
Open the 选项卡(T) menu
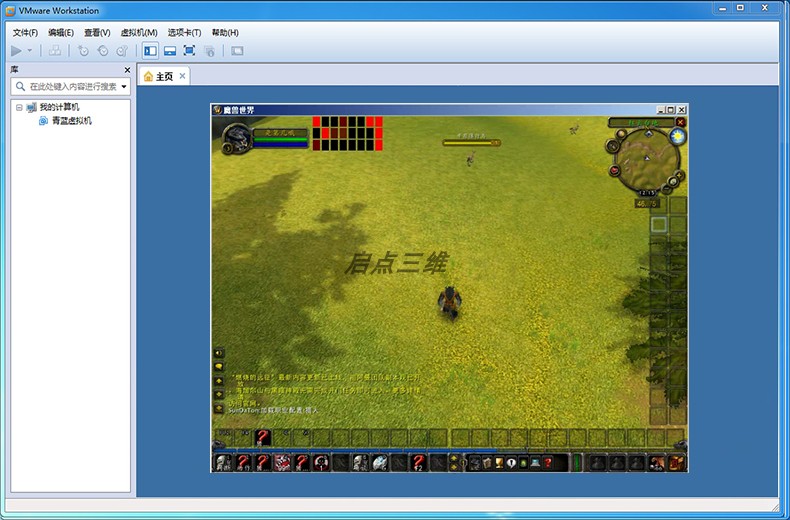point(184,33)
